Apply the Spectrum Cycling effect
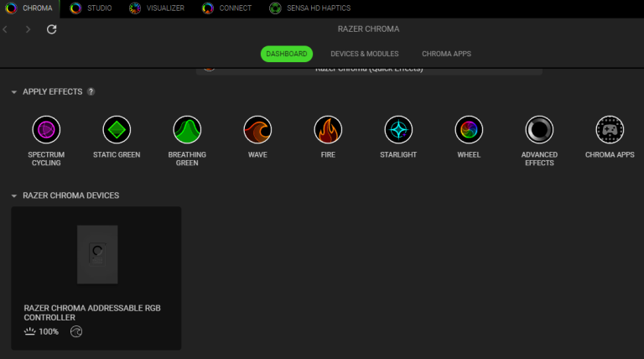The width and height of the screenshot is (644, 359). click(x=45, y=130)
